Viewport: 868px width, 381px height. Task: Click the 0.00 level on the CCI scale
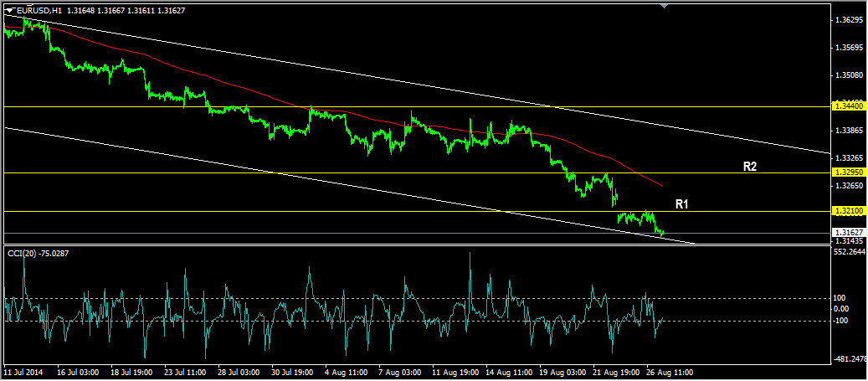(842, 309)
